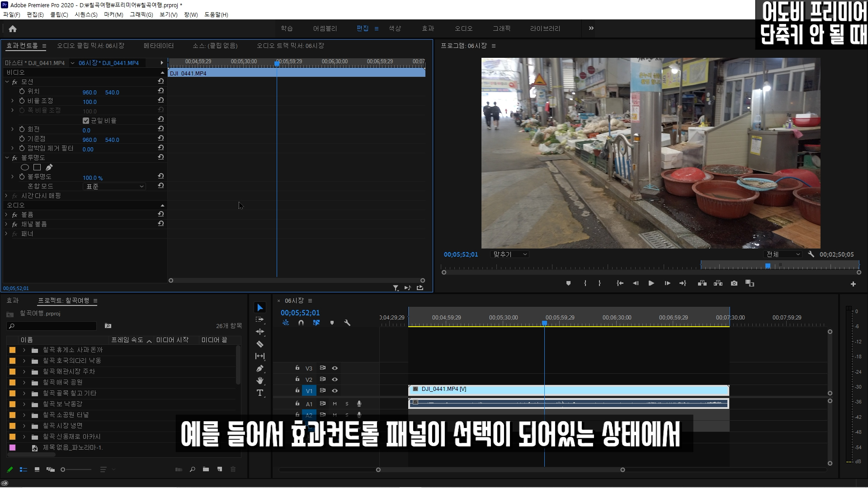
Task: Expand the 칠곡 시장 냉면 bin
Action: (x=24, y=426)
